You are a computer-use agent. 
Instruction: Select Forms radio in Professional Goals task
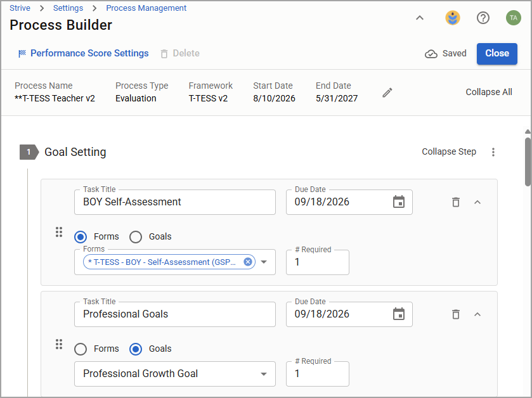click(x=81, y=349)
